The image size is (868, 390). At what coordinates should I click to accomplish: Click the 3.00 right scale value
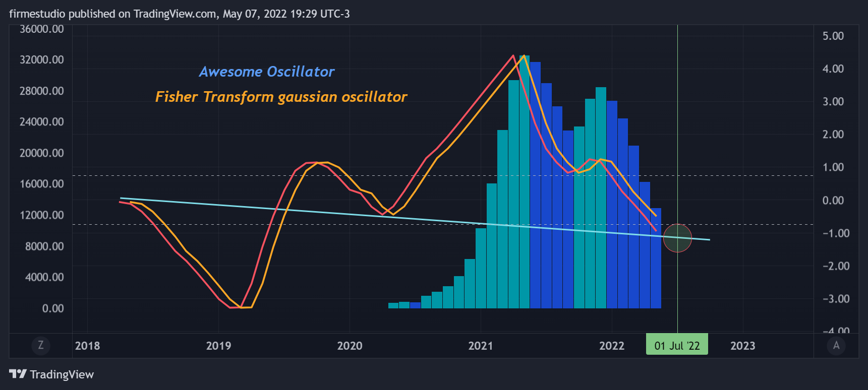(x=833, y=101)
